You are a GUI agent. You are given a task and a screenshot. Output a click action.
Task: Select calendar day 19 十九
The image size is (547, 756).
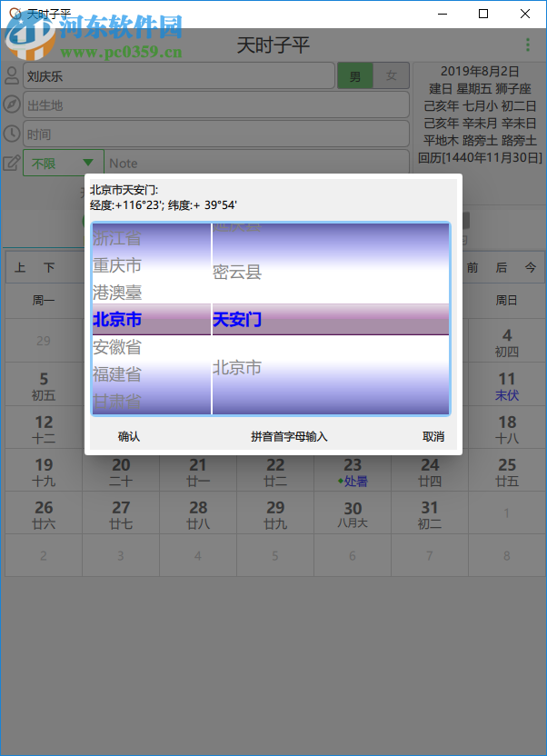pyautogui.click(x=44, y=471)
